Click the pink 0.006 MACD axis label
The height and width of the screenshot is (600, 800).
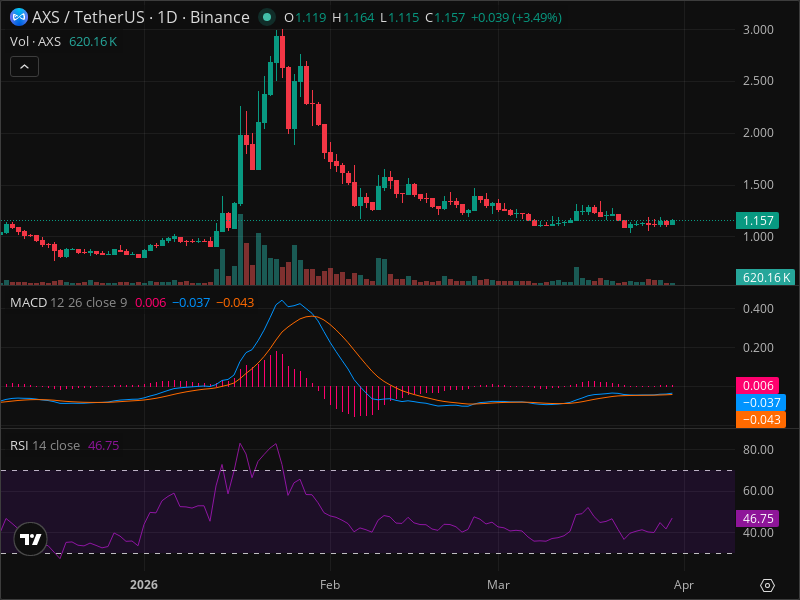click(757, 386)
